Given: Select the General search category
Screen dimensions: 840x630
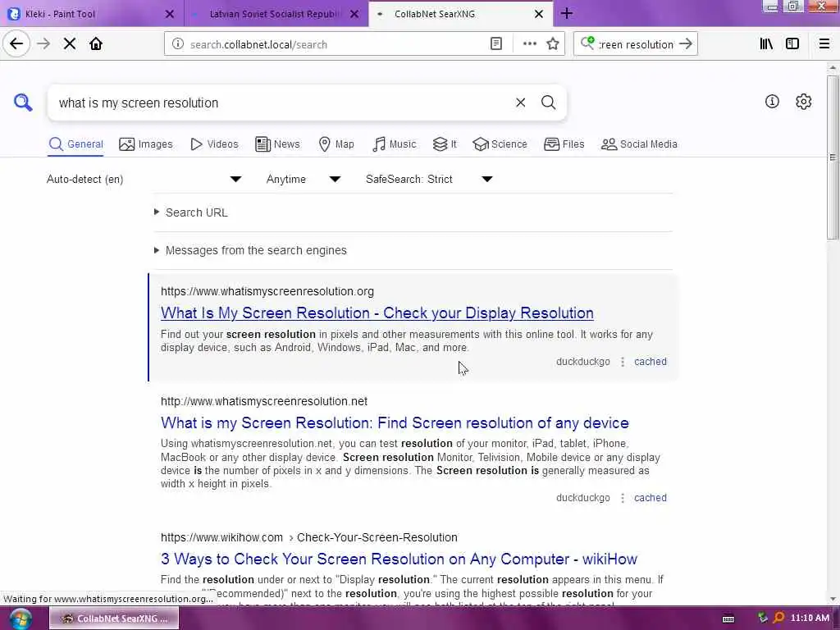Looking at the screenshot, I should (x=75, y=144).
